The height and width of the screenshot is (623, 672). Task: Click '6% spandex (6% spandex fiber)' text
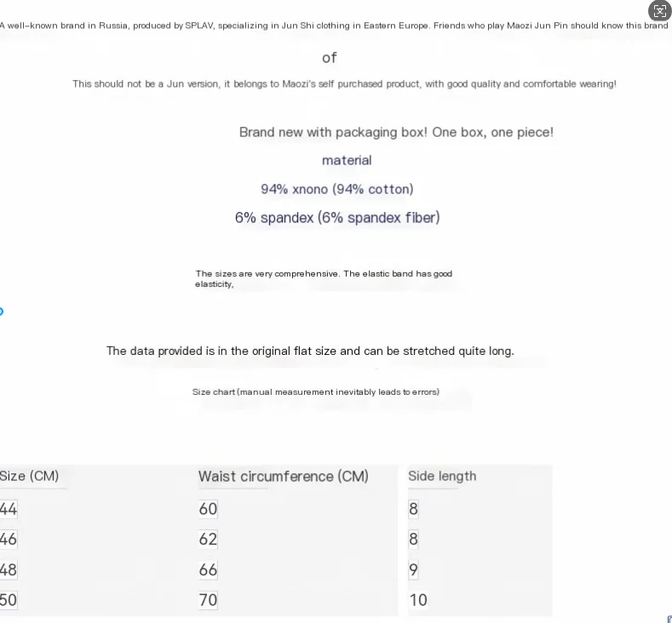(x=337, y=218)
